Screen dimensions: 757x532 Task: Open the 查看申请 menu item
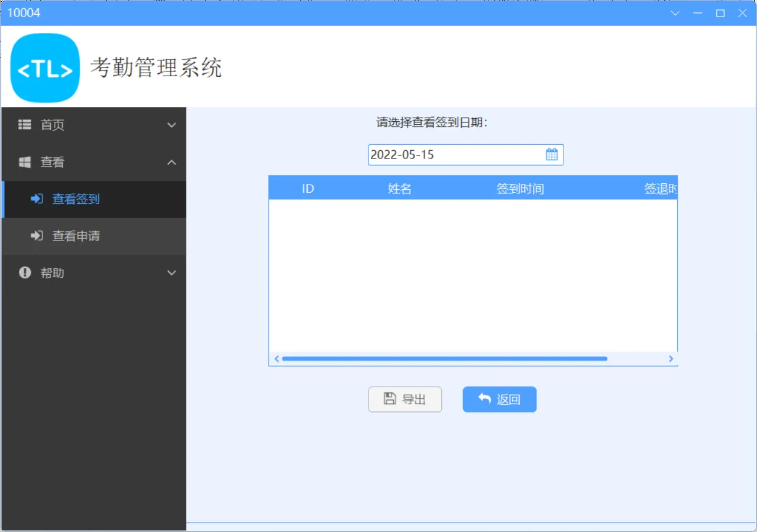pos(94,236)
